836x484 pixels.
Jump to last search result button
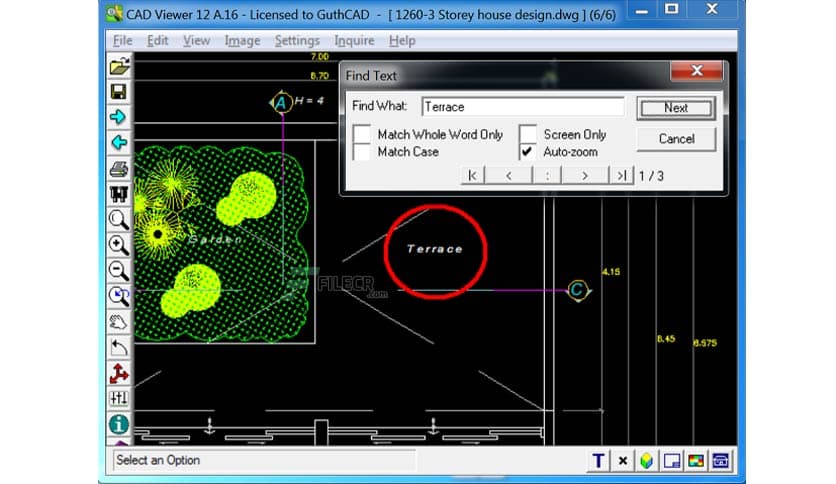pos(622,175)
